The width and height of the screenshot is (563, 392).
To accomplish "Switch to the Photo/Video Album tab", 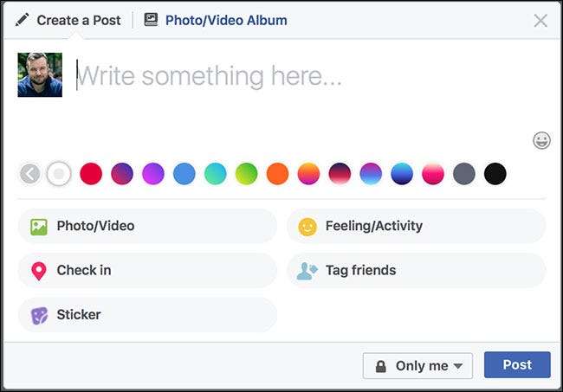I will (225, 20).
